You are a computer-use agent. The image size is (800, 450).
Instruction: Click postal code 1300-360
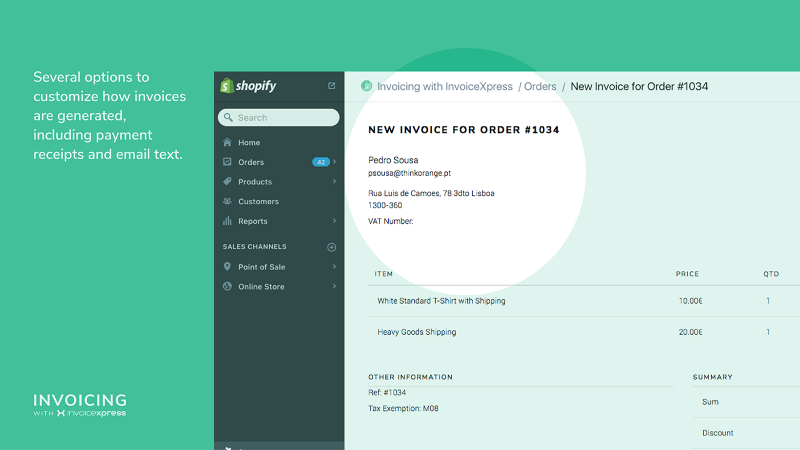tap(385, 205)
